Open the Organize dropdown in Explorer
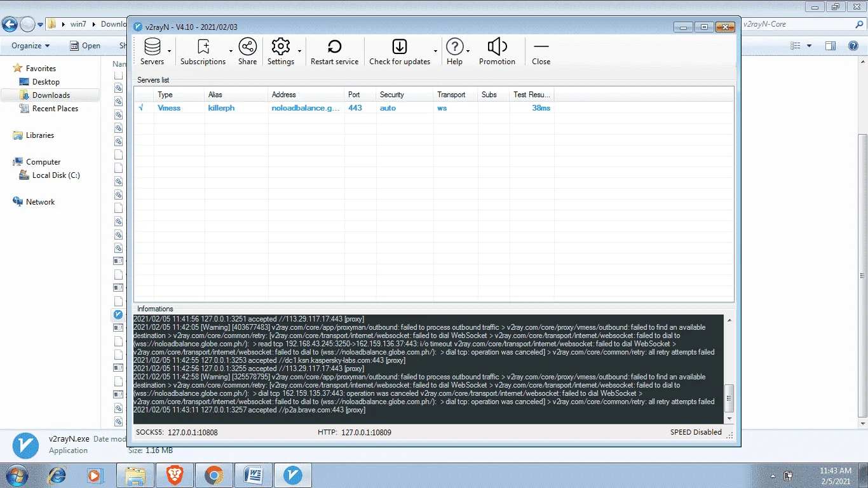 [31, 46]
